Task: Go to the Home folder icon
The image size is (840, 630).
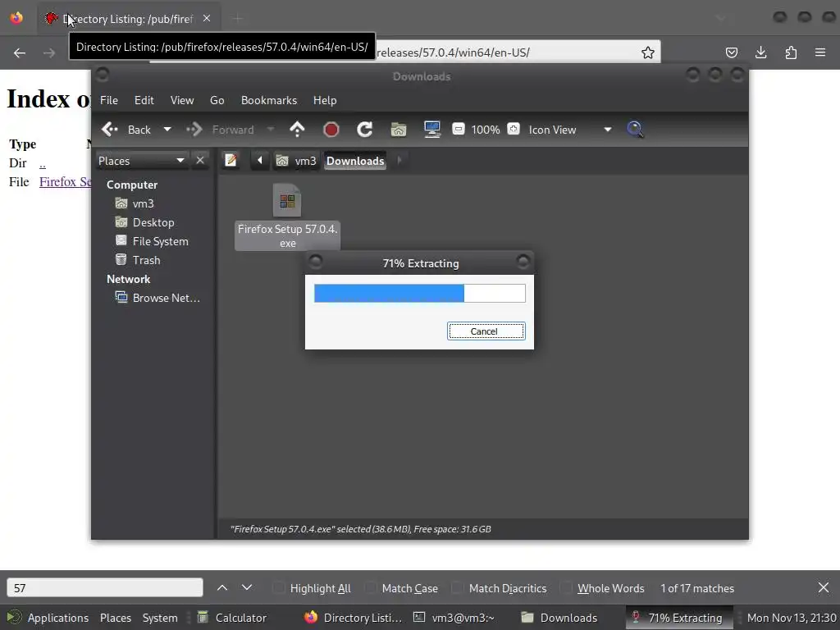Action: 399,130
